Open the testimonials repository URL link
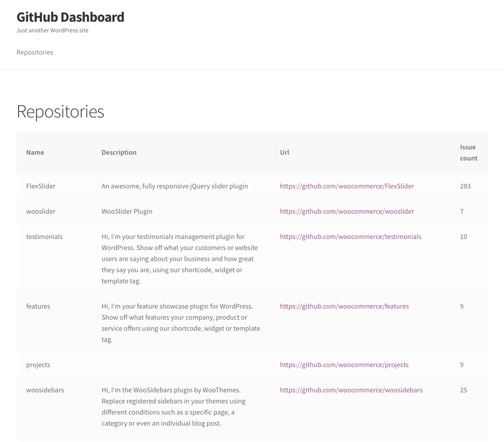This screenshot has height=442, width=504. coord(350,237)
